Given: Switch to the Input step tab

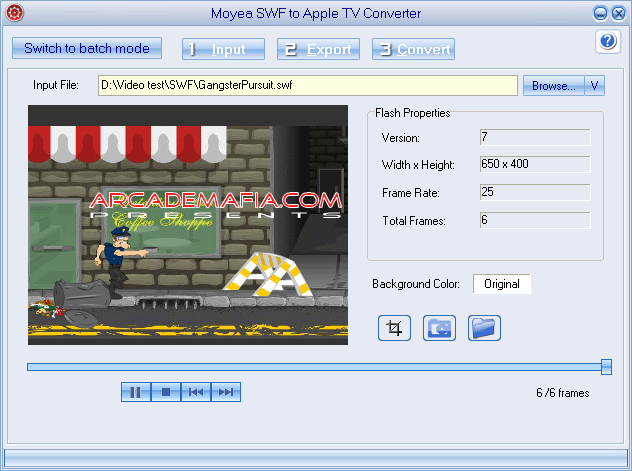Looking at the screenshot, I should (223, 49).
